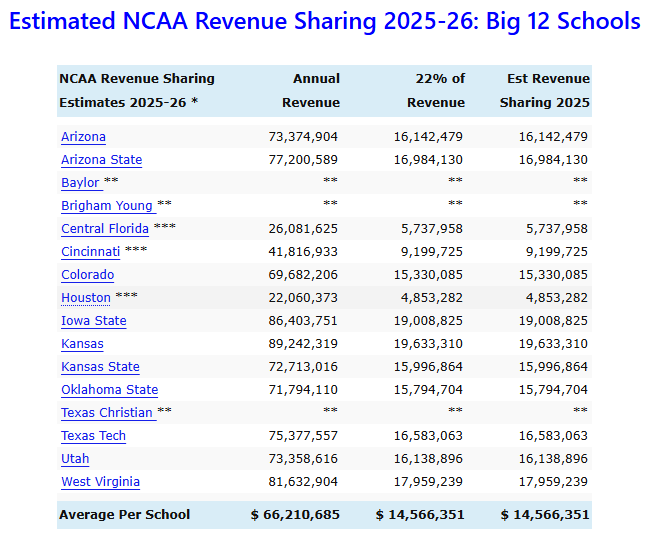Open the Kansas school link
The height and width of the screenshot is (539, 650).
(82, 344)
